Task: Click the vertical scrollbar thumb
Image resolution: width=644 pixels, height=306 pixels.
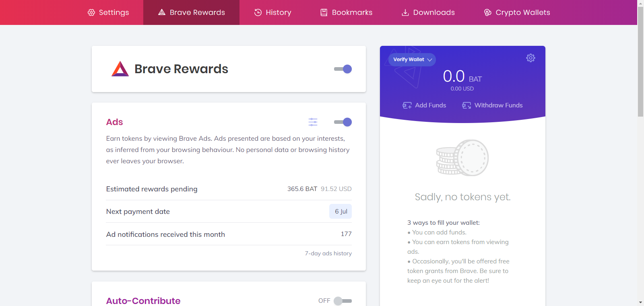Action: (x=640, y=60)
